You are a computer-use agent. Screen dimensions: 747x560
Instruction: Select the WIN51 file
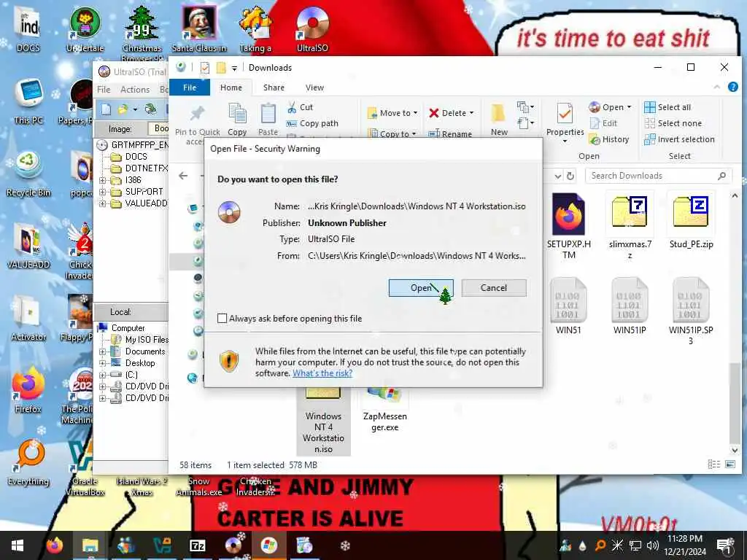568,306
